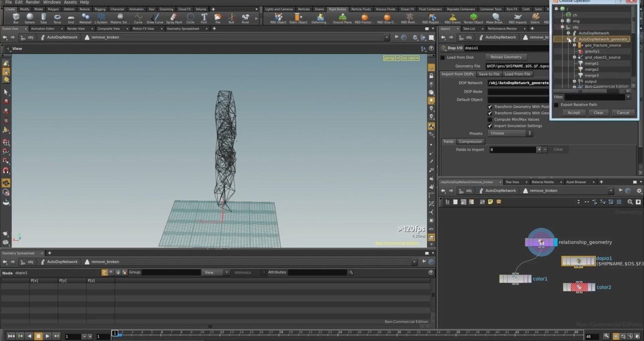
Task: Open the Filter dropdown arrow in dialog
Action: [x=628, y=97]
